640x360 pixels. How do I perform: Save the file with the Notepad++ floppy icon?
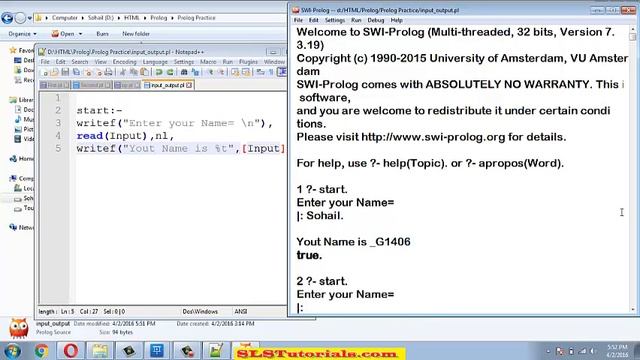pyautogui.click(x=66, y=72)
